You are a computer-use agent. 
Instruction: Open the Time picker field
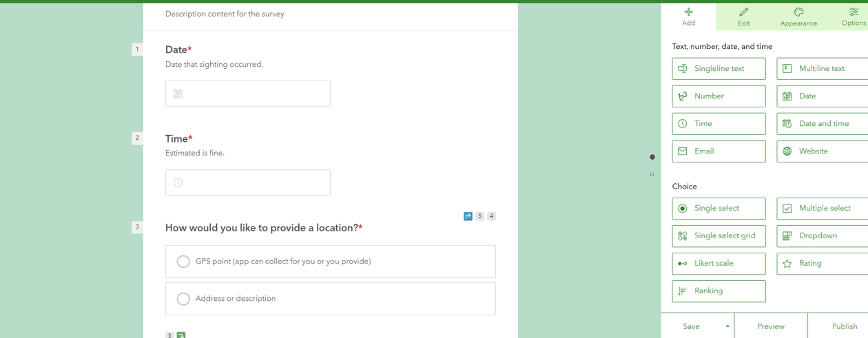pyautogui.click(x=247, y=182)
